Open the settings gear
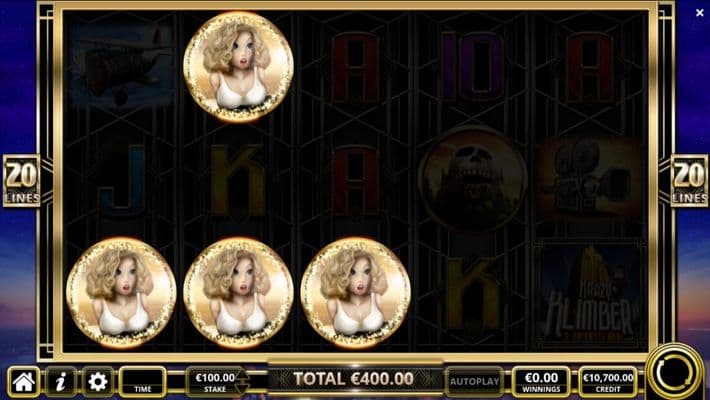Image resolution: width=710 pixels, height=400 pixels. tap(97, 382)
